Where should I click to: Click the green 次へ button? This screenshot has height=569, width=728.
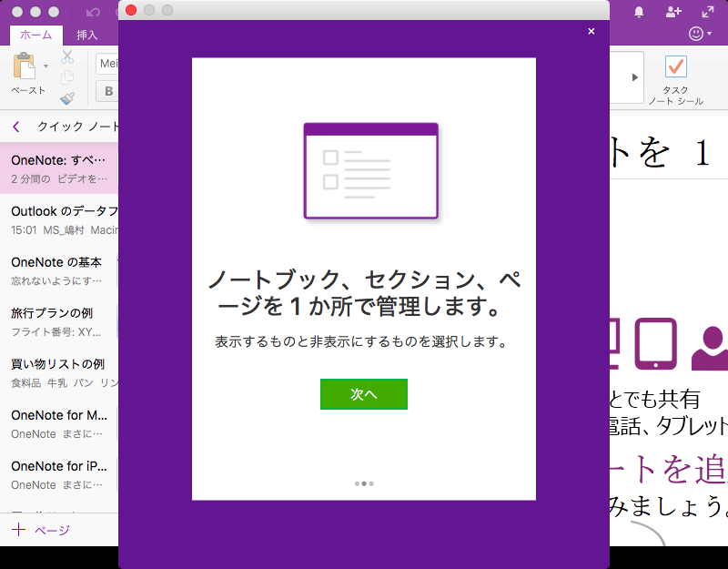click(x=363, y=394)
